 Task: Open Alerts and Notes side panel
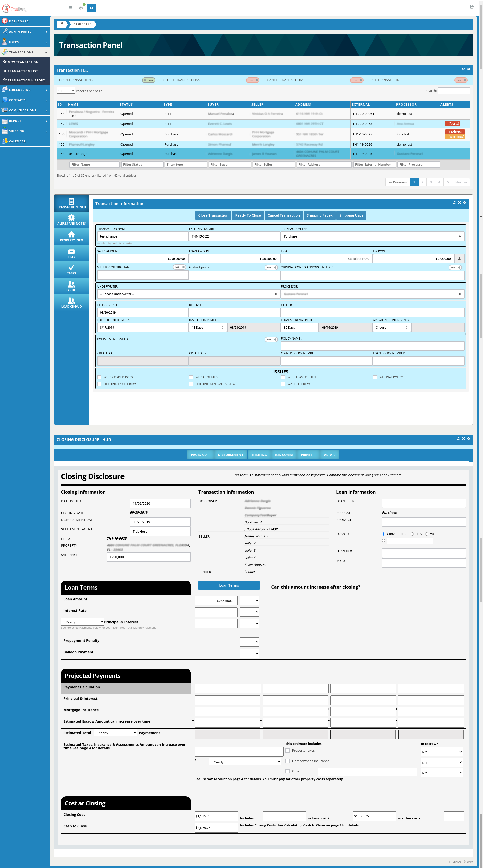click(71, 220)
